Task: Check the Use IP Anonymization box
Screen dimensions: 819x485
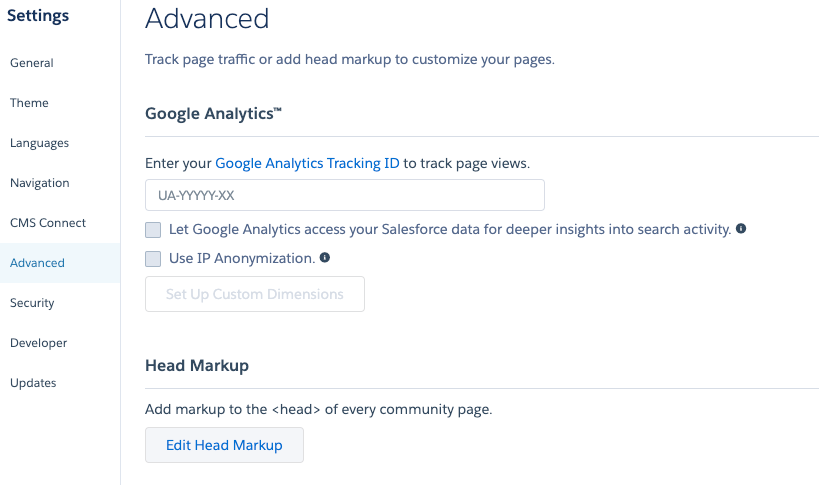Action: tap(153, 259)
